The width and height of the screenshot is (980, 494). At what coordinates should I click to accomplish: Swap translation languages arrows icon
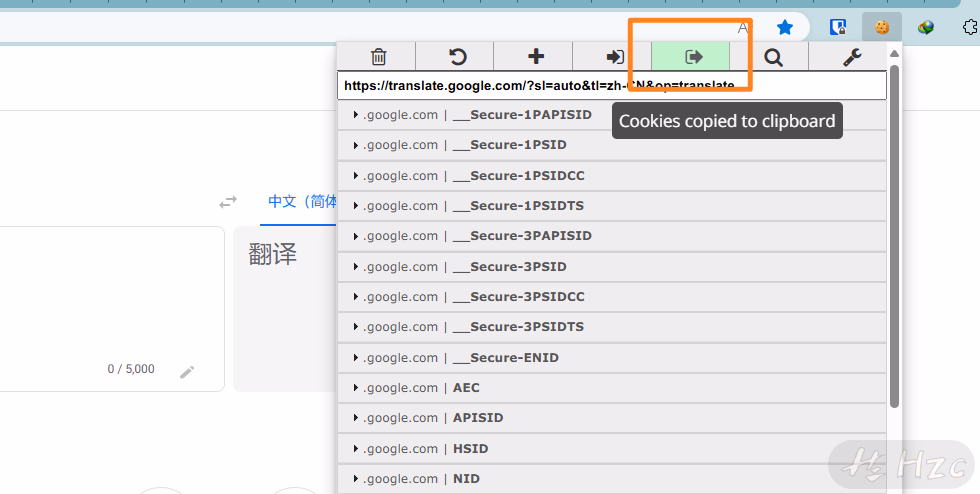[x=228, y=202]
